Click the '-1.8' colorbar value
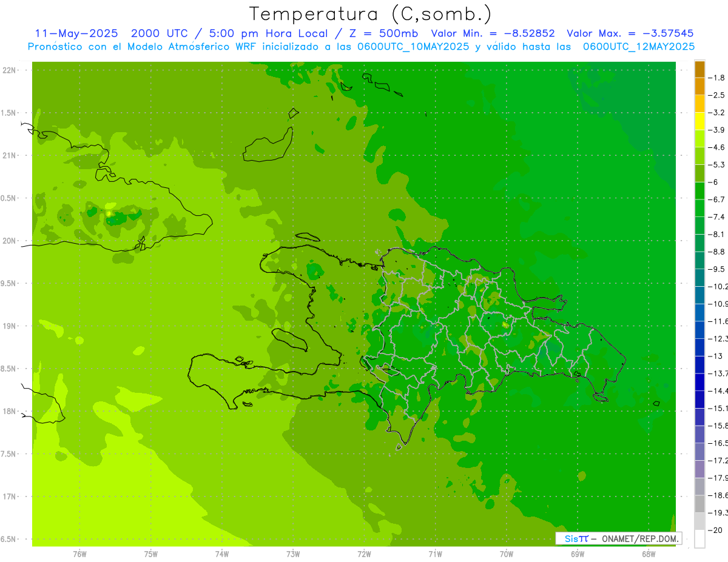 [x=716, y=78]
